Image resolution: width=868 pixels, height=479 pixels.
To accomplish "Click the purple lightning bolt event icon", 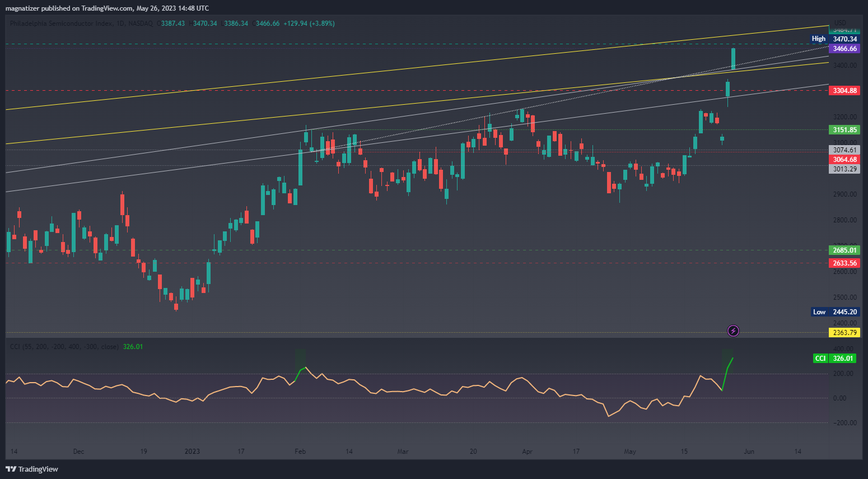I will point(733,331).
